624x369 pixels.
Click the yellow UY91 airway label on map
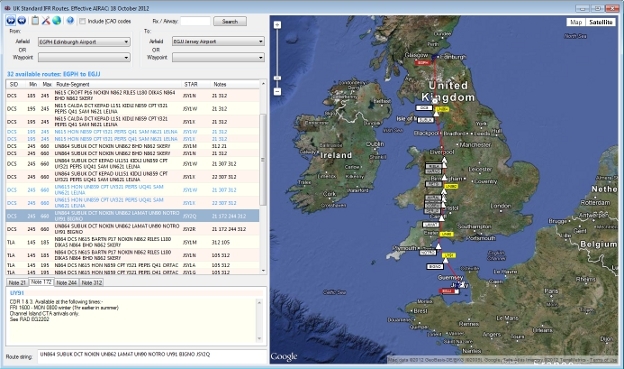448,255
